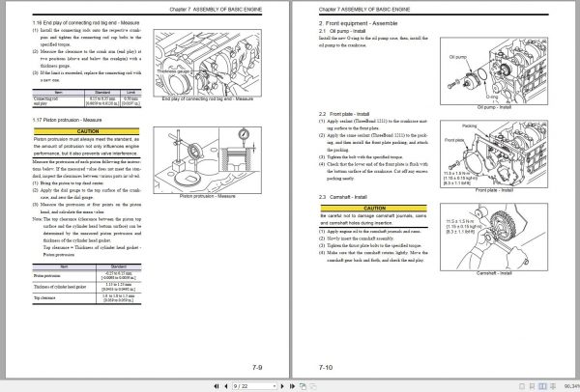This screenshot has height=392, width=580.
Task: Click the yellow CAUTION banner under Piston protrusion
Action: click(87, 131)
